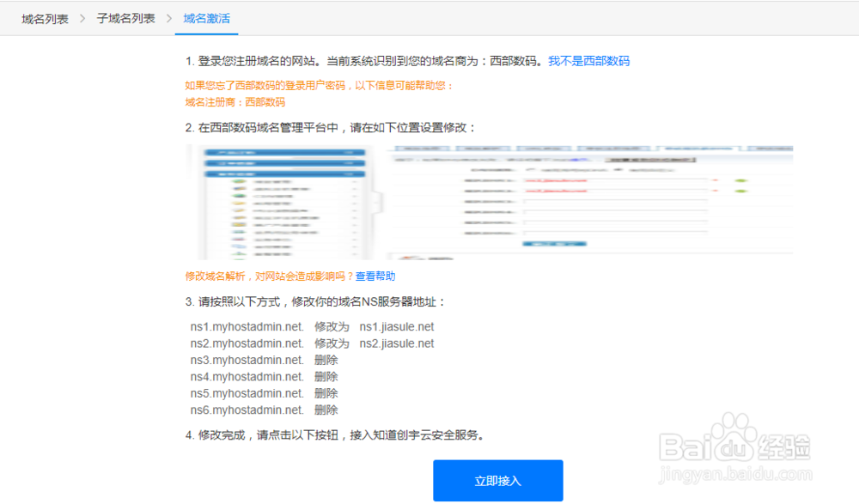The height and width of the screenshot is (504, 859).
Task: Click step 3 修改你的域名NS服务器地址 heading
Action: 315,302
